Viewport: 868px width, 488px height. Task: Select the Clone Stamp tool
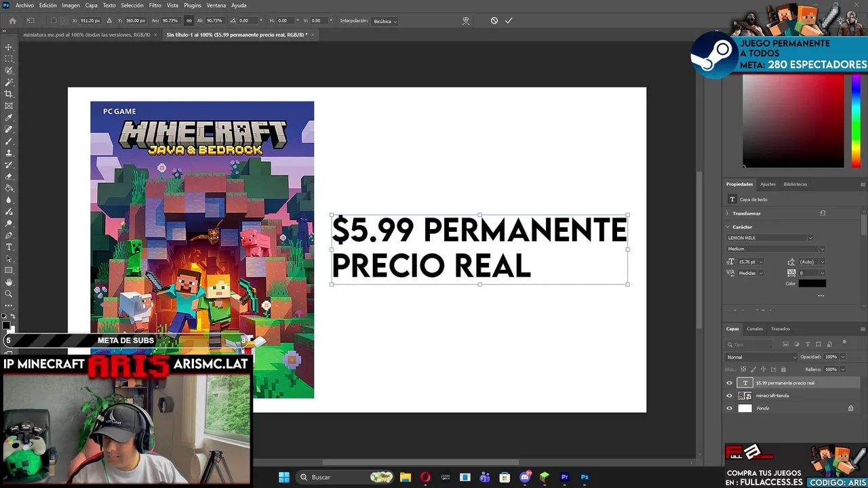coord(9,152)
